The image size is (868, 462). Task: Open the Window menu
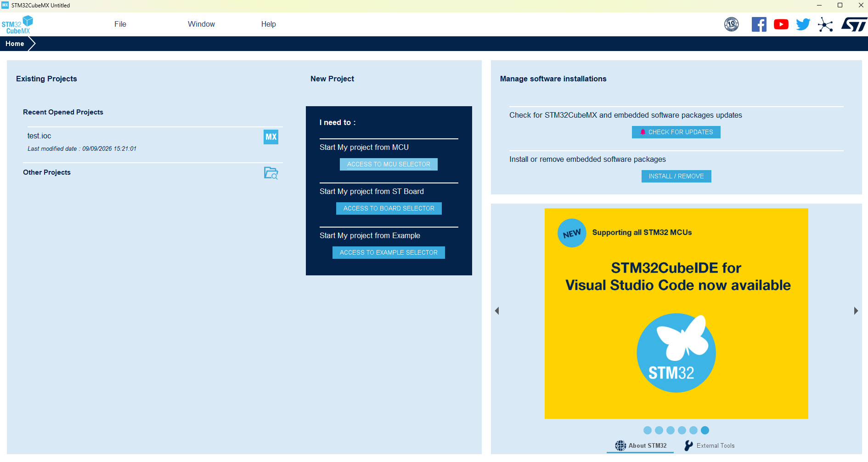click(x=201, y=24)
